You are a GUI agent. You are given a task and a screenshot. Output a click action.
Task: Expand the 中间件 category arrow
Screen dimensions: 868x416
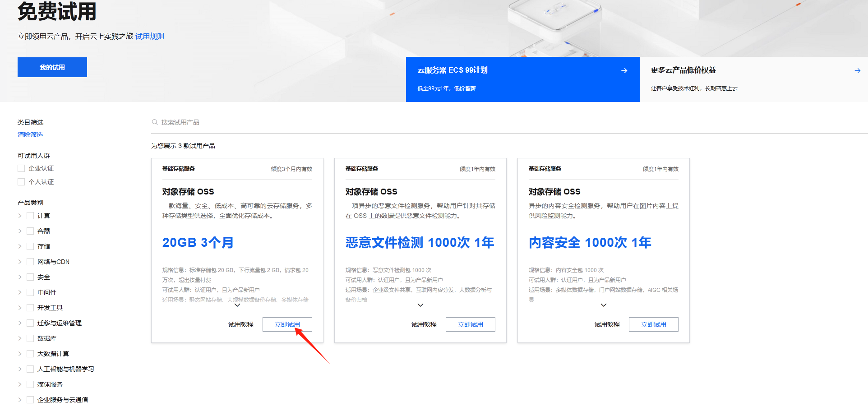(20, 292)
